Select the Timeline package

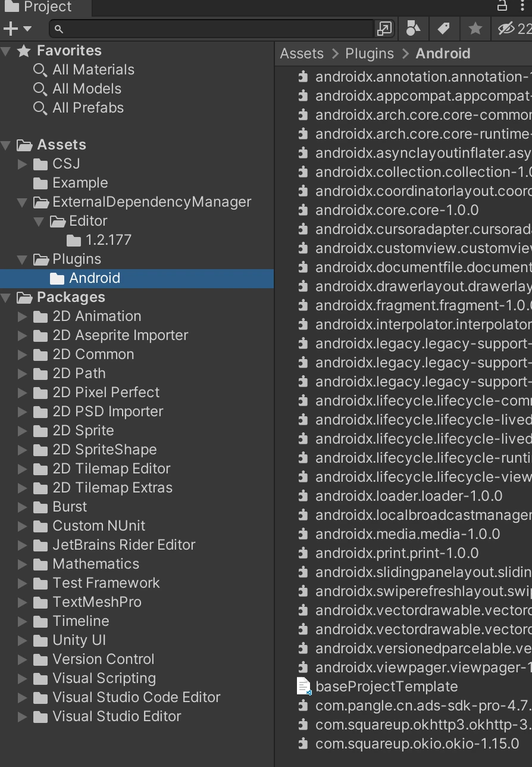[81, 621]
